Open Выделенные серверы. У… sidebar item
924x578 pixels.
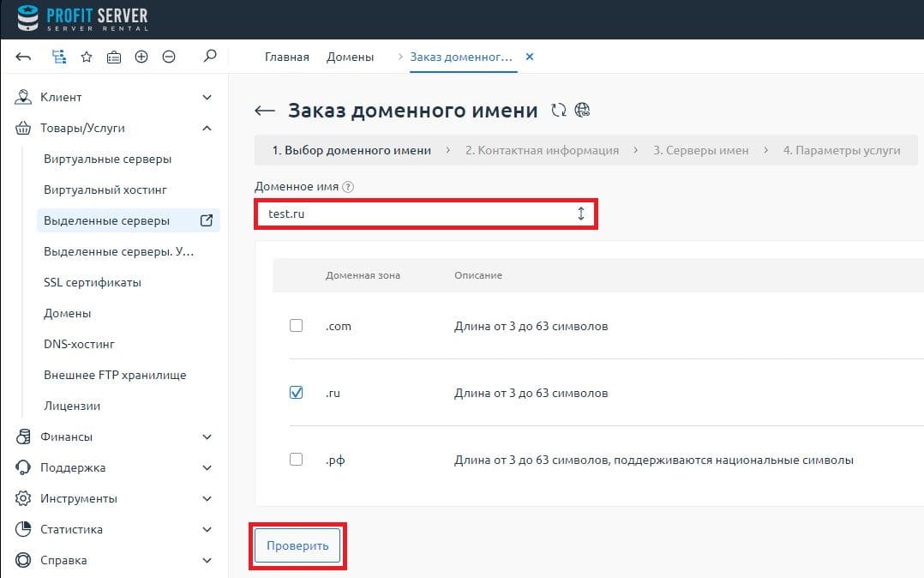118,251
